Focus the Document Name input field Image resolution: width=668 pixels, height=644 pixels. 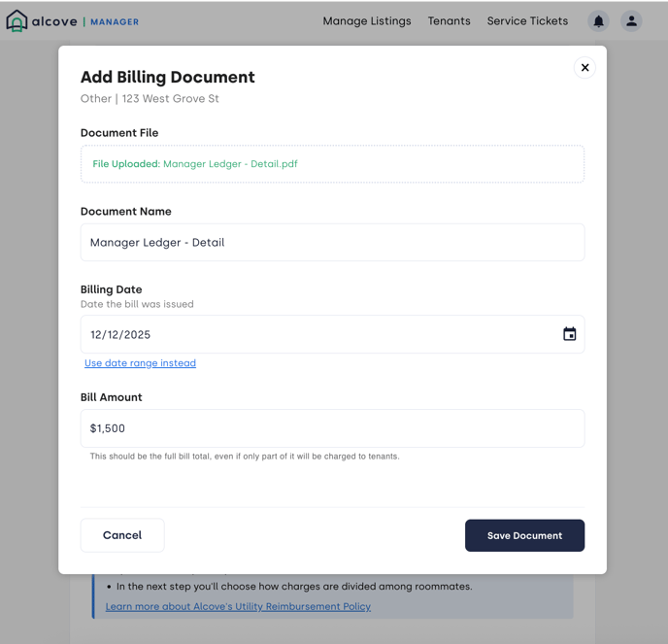tap(332, 243)
